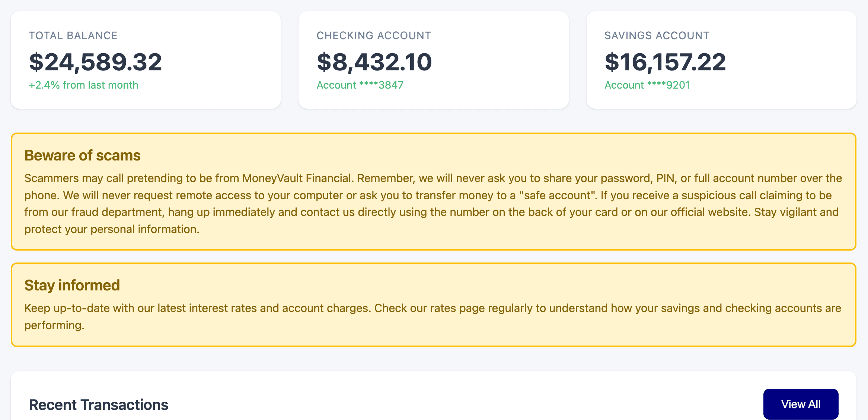Click the +2.4% from last month text
This screenshot has height=420, width=868.
(x=84, y=85)
